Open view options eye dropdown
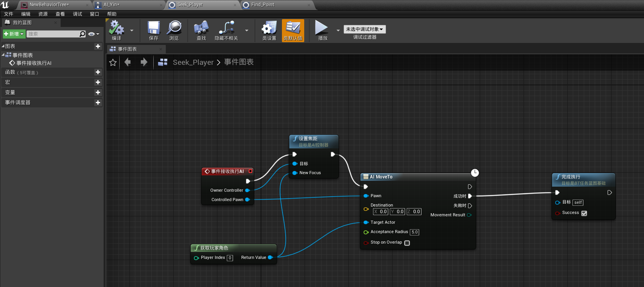 [93, 34]
